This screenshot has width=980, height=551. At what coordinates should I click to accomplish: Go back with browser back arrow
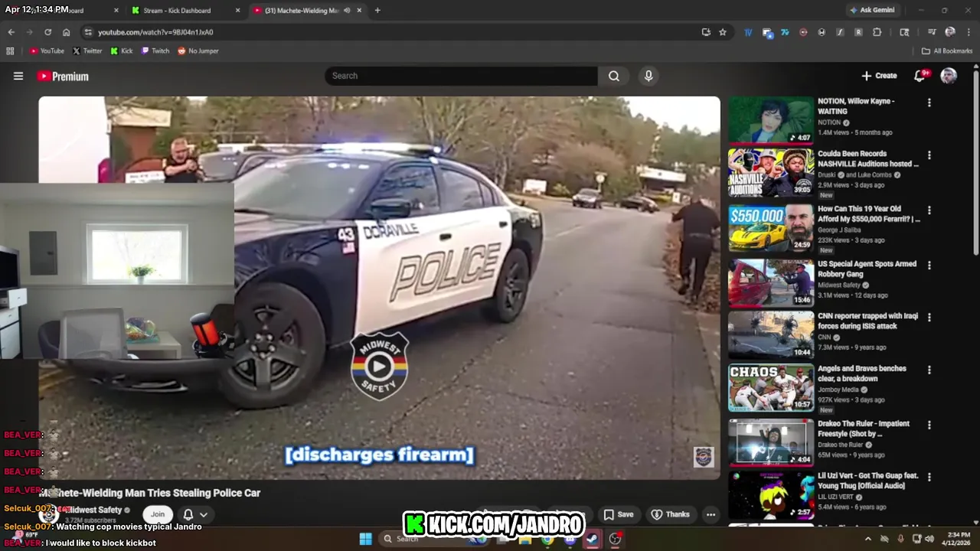click(11, 32)
